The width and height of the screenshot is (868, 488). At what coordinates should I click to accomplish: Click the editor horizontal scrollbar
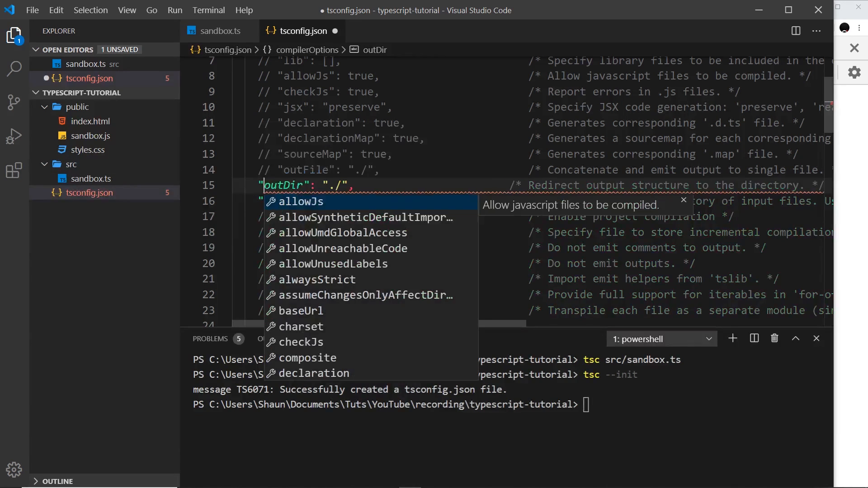point(502,324)
